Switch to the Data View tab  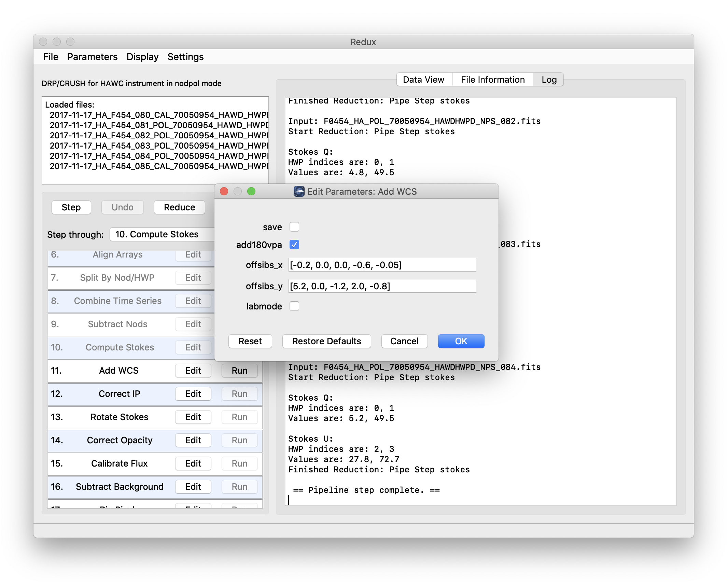[x=423, y=79]
